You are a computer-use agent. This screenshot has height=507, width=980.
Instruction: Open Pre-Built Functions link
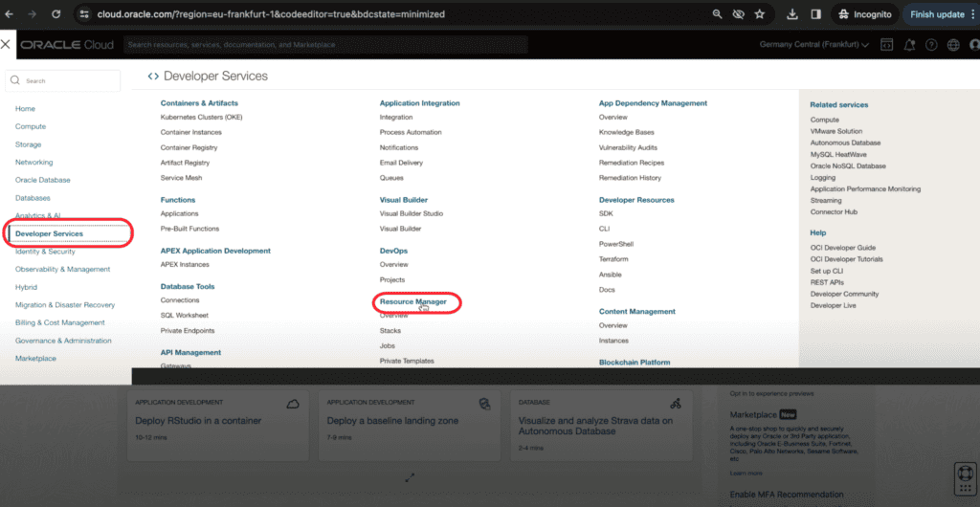point(190,229)
